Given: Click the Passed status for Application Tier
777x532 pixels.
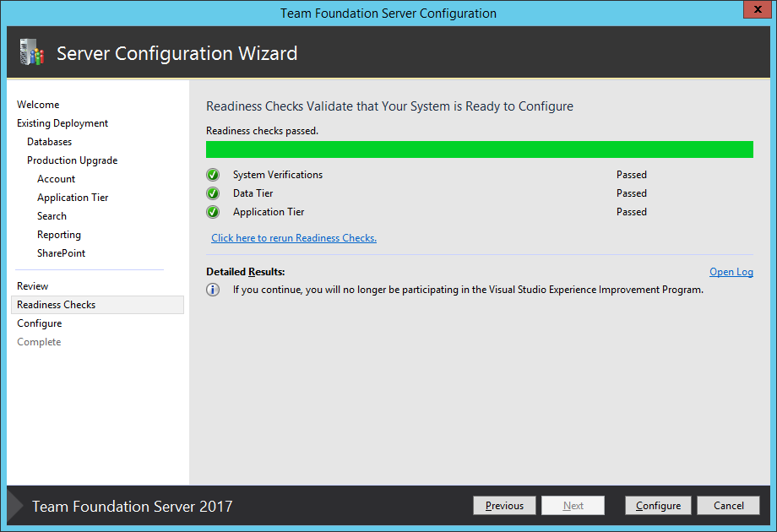Looking at the screenshot, I should tap(632, 212).
